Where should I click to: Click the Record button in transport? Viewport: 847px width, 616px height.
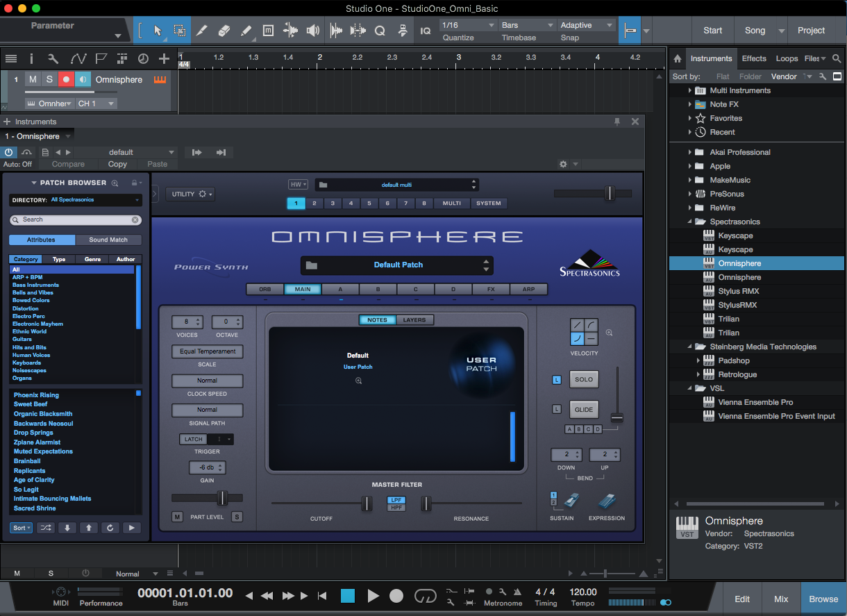[396, 596]
